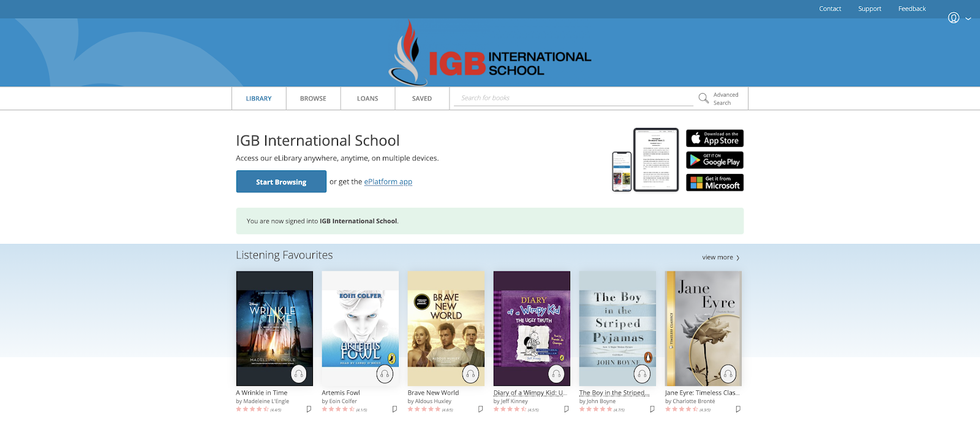Open the SAVED tab
Screen dimensions: 980x427
coord(422,99)
